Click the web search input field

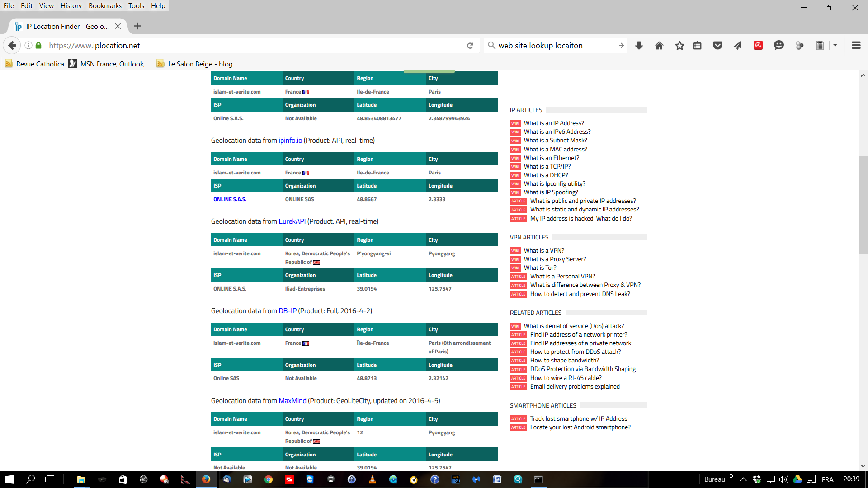[556, 46]
